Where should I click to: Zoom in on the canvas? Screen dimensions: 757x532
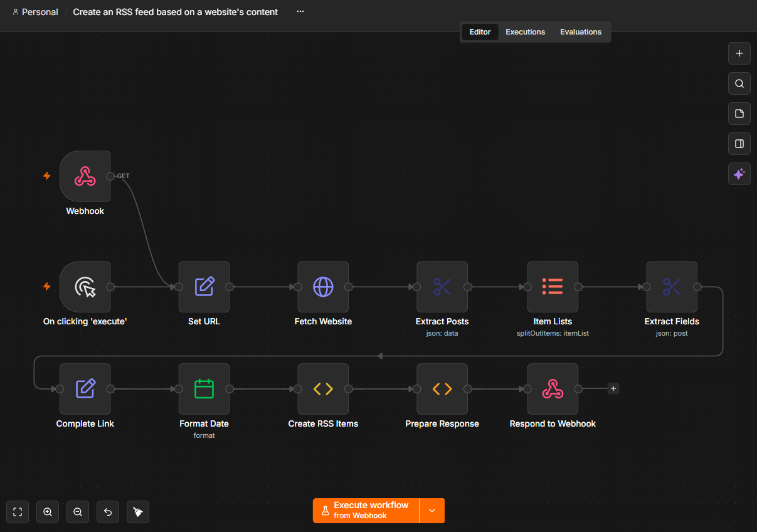[x=48, y=512]
